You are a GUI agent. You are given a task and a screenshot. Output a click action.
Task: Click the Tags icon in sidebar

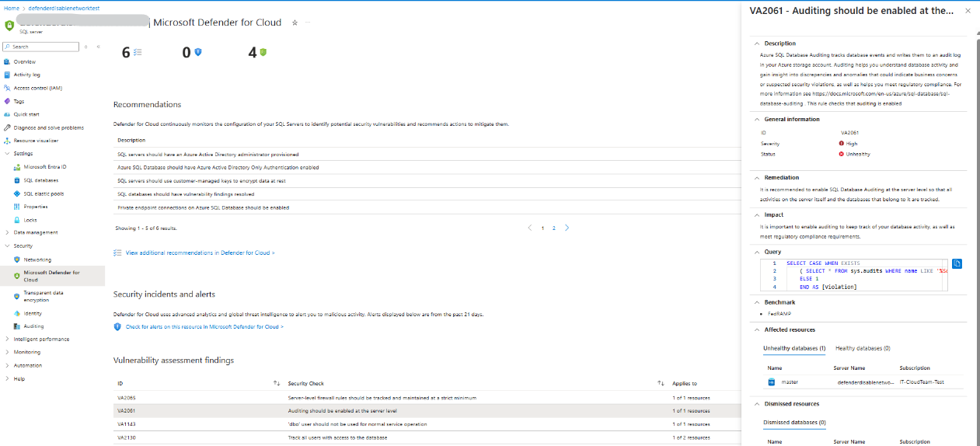point(7,101)
